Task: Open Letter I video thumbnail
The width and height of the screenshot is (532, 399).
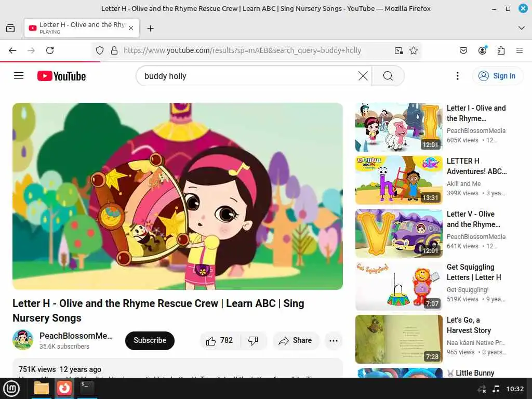Action: [x=398, y=127]
